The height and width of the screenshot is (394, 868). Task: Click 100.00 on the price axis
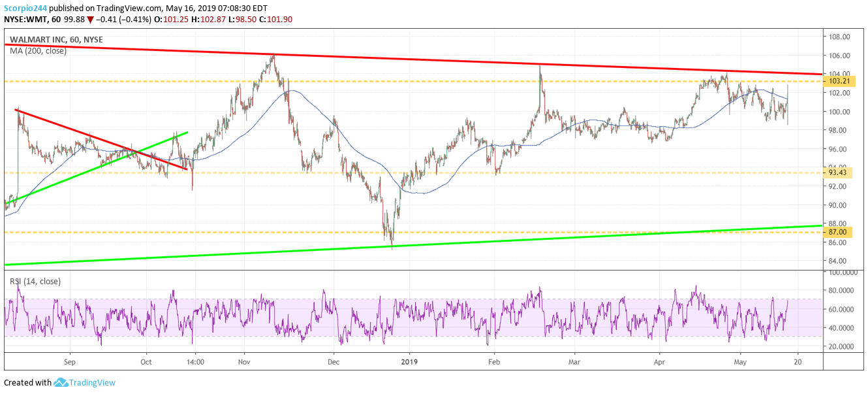click(x=838, y=112)
